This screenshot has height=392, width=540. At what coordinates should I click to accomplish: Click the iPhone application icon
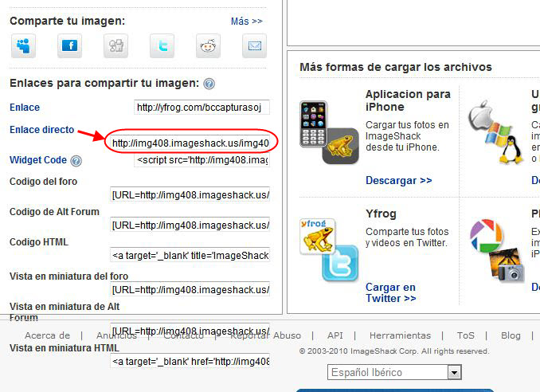pos(328,132)
